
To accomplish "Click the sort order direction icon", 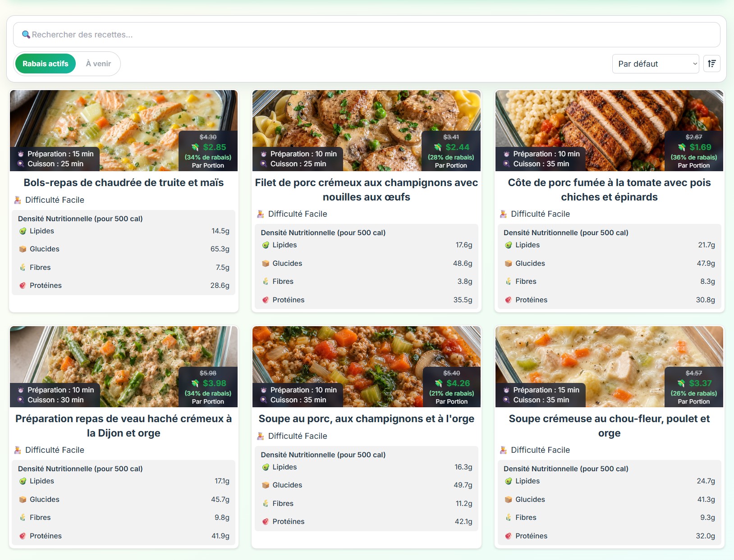I will 711,64.
